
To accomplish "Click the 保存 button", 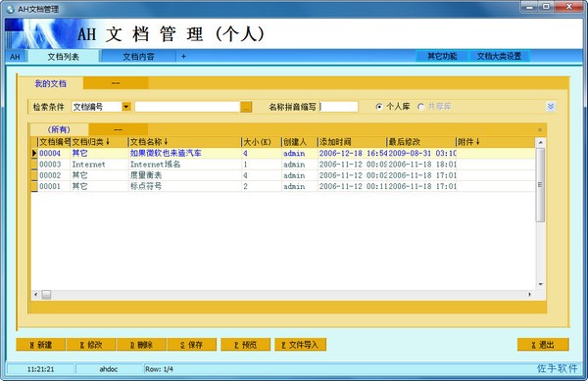I will click(192, 345).
